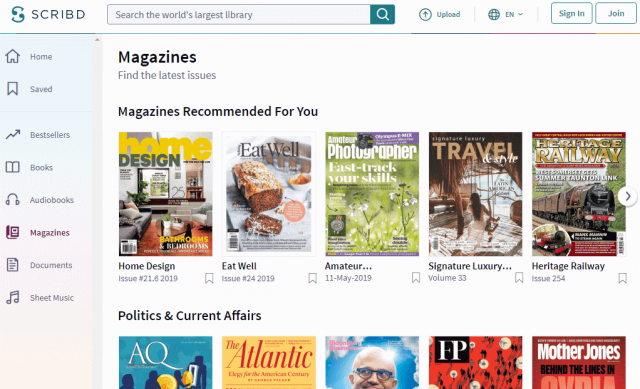Select Books in the sidebar
Viewport: 640px width, 389px height.
41,167
